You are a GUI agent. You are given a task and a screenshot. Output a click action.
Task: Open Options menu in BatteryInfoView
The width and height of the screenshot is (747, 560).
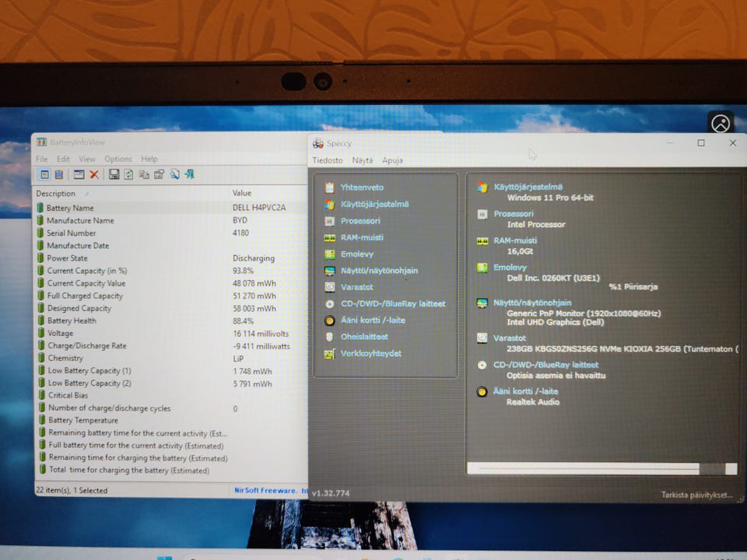point(118,159)
